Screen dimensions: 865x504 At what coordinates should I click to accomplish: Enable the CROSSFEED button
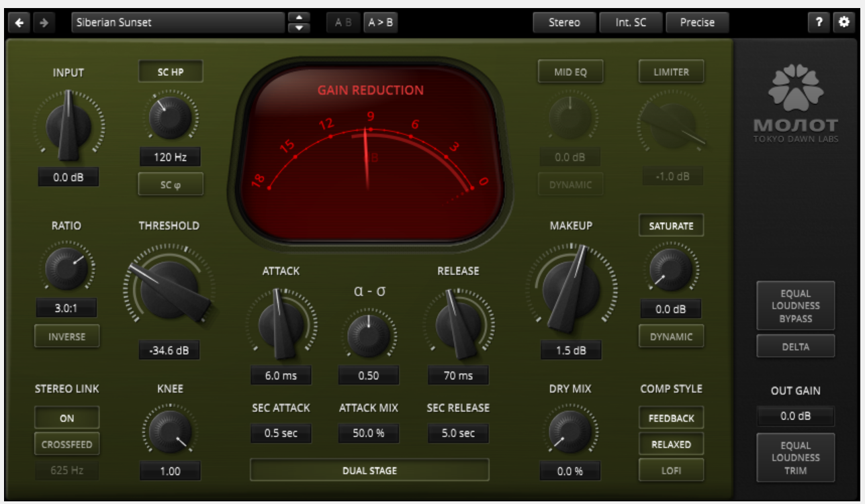click(x=67, y=444)
